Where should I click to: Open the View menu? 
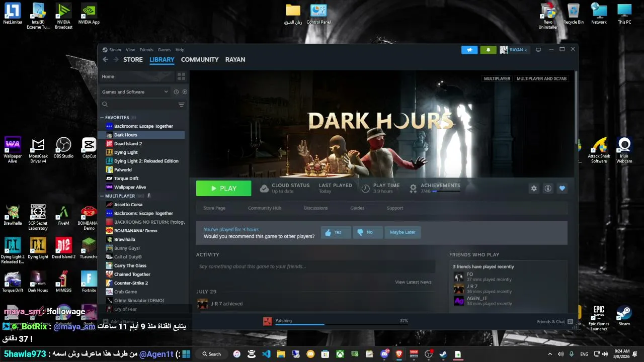click(x=130, y=50)
